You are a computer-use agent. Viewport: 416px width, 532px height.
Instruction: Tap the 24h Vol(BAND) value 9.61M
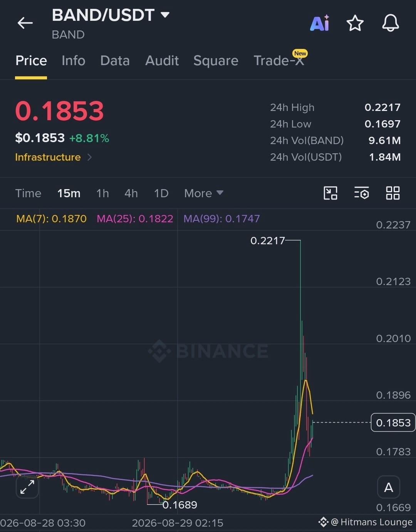click(x=384, y=141)
